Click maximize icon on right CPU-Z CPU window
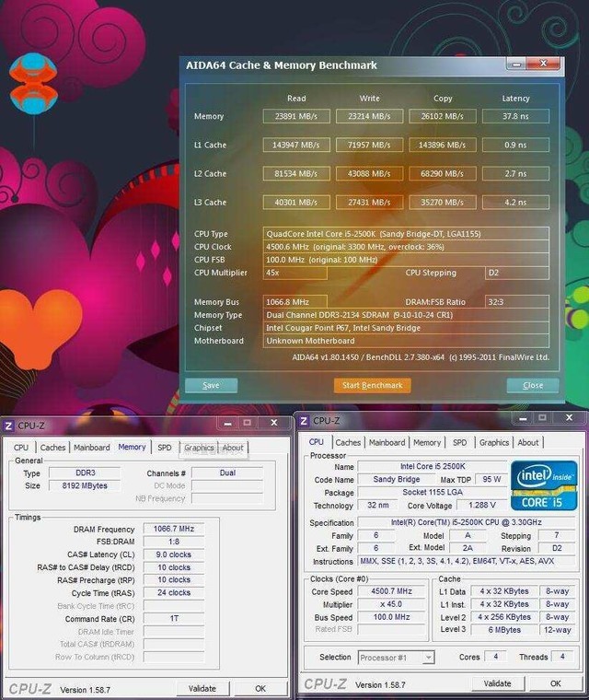 (542, 417)
